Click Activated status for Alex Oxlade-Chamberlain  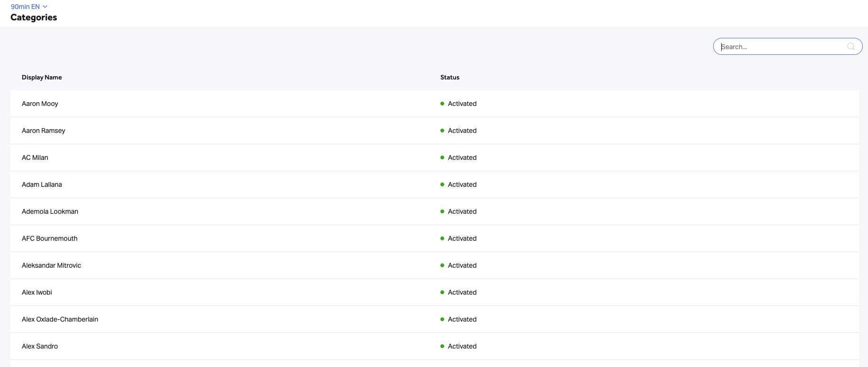[x=458, y=319]
